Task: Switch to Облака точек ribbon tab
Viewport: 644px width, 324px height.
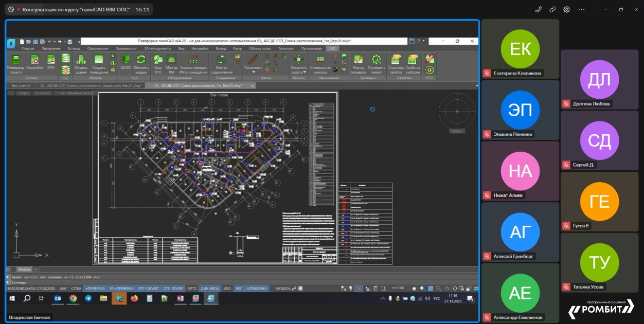Action: [x=260, y=48]
